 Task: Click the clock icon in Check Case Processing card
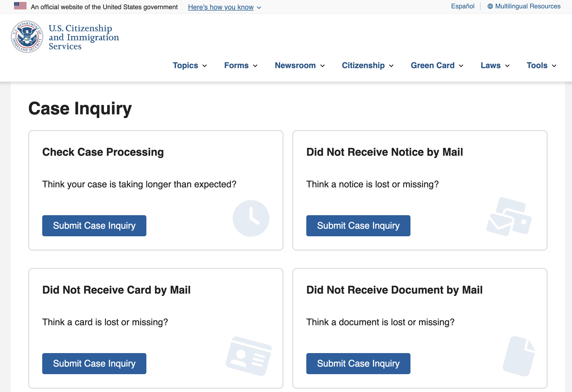pos(251,218)
